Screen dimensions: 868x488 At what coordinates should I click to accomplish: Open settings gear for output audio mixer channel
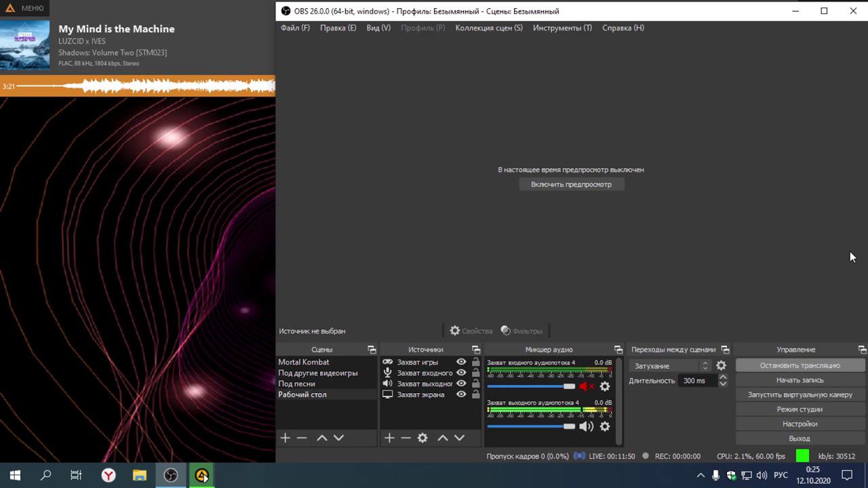pyautogui.click(x=605, y=426)
